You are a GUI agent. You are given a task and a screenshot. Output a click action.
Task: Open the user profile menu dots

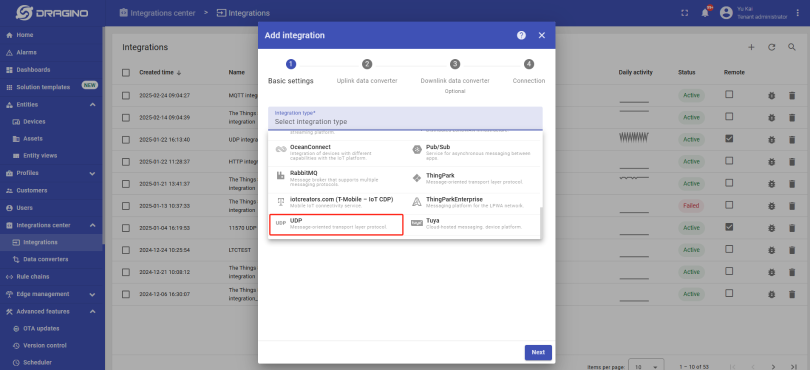pyautogui.click(x=799, y=13)
